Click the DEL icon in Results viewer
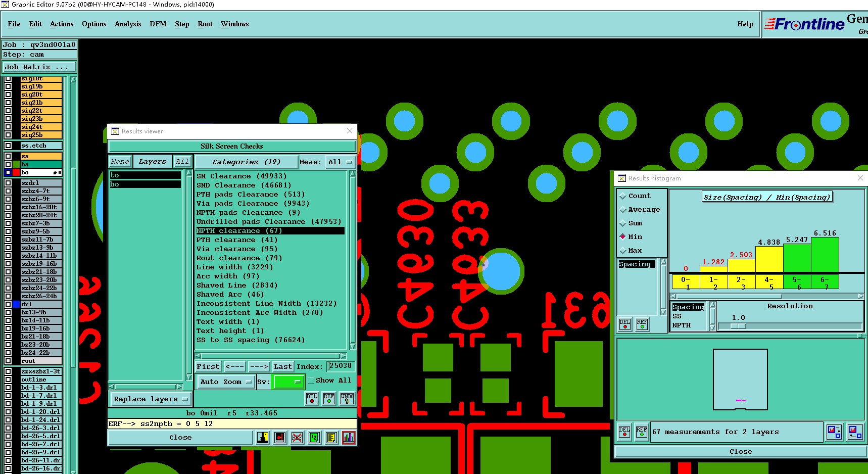This screenshot has height=474, width=868. click(312, 399)
